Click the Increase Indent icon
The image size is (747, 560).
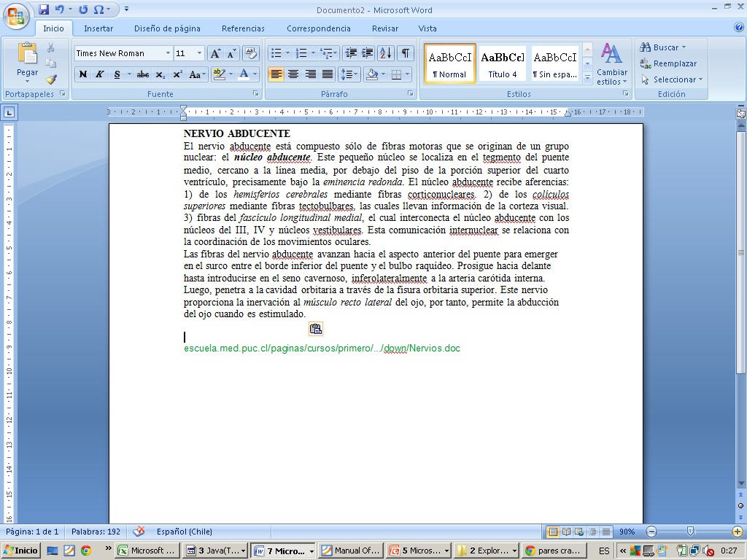click(x=368, y=53)
